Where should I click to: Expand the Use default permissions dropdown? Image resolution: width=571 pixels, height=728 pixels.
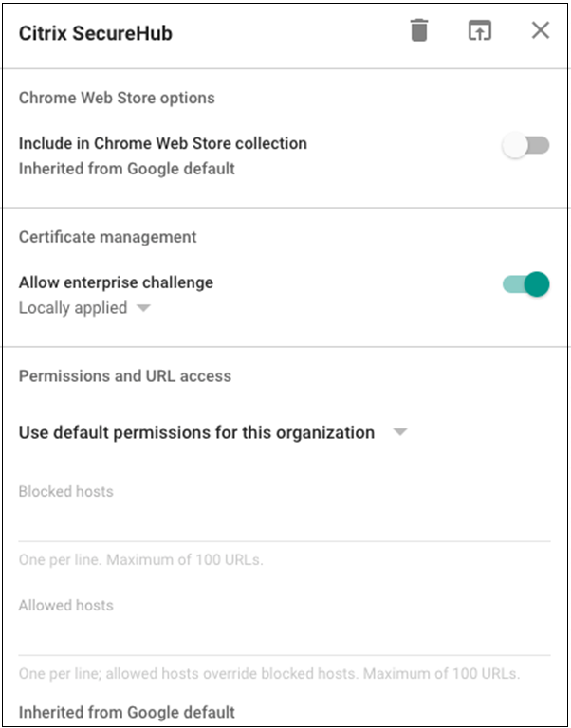point(400,432)
